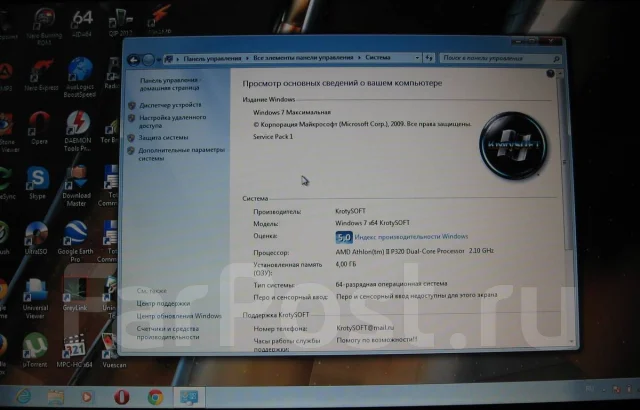Viewport: 640px width, 410px height.
Task: Open Windows Explorer folder in taskbar
Action: coord(56,397)
